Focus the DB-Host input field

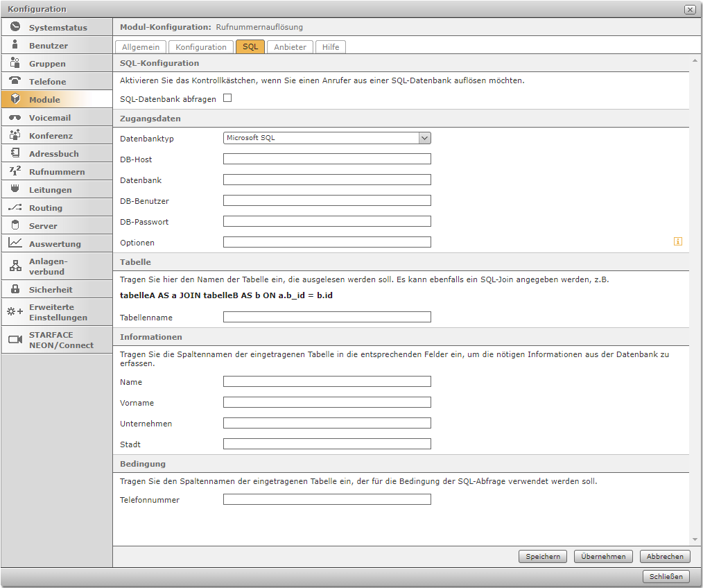327,159
